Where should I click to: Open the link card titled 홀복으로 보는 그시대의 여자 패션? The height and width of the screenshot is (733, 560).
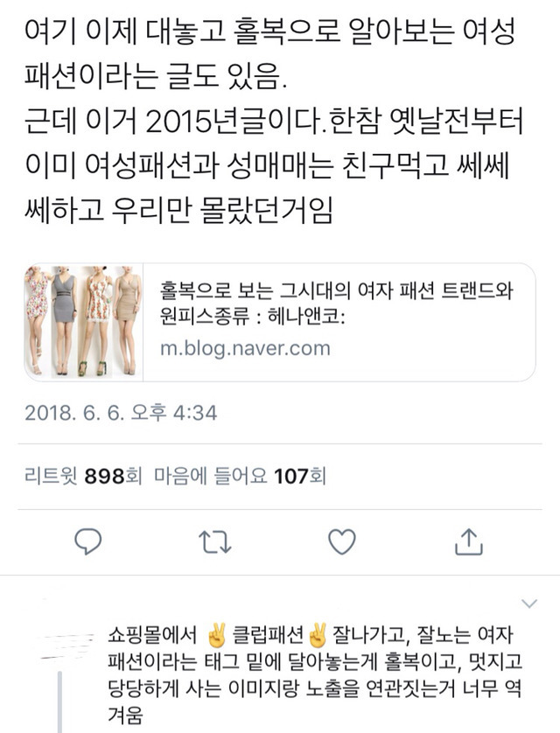279,322
